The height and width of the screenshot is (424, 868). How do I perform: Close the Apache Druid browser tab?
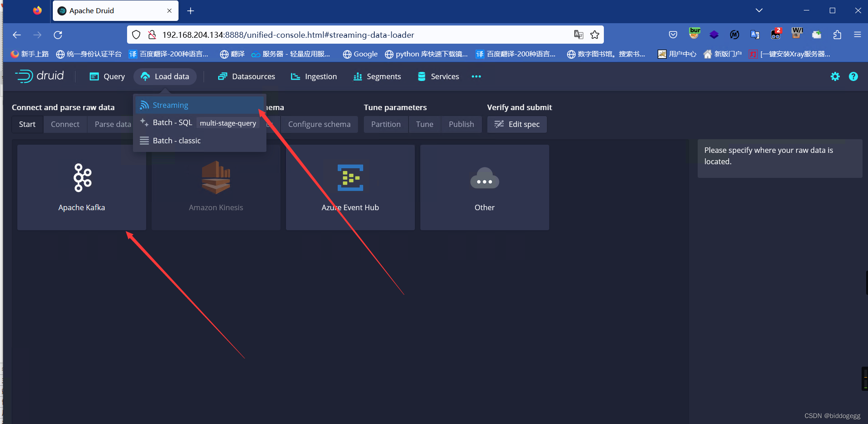click(x=169, y=10)
